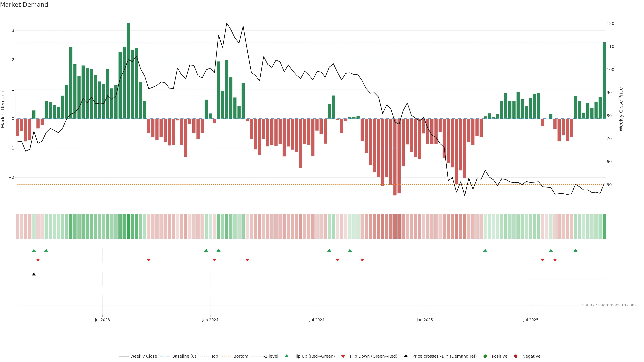The width and height of the screenshot is (644, 362).
Task: Click the green Positive circle in legend
Action: 485,356
